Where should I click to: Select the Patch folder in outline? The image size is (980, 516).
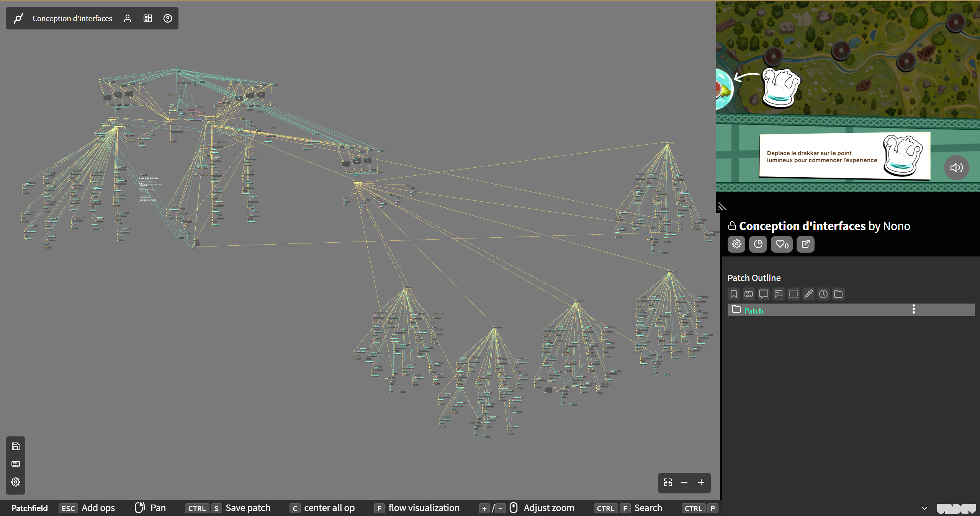pos(753,310)
